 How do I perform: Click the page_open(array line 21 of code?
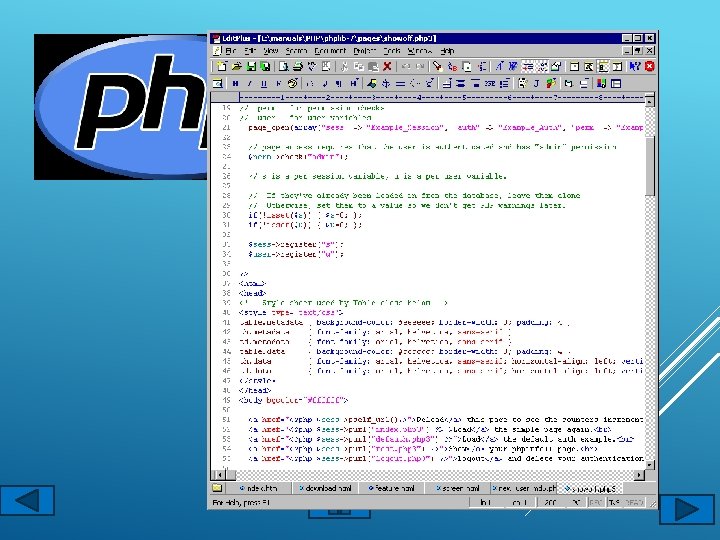pos(445,128)
